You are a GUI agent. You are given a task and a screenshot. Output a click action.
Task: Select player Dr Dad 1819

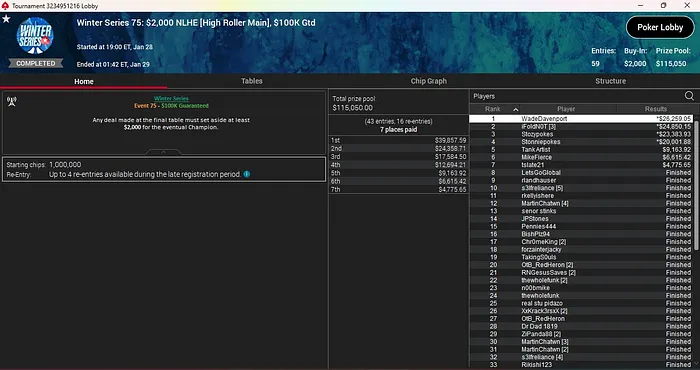581,326
